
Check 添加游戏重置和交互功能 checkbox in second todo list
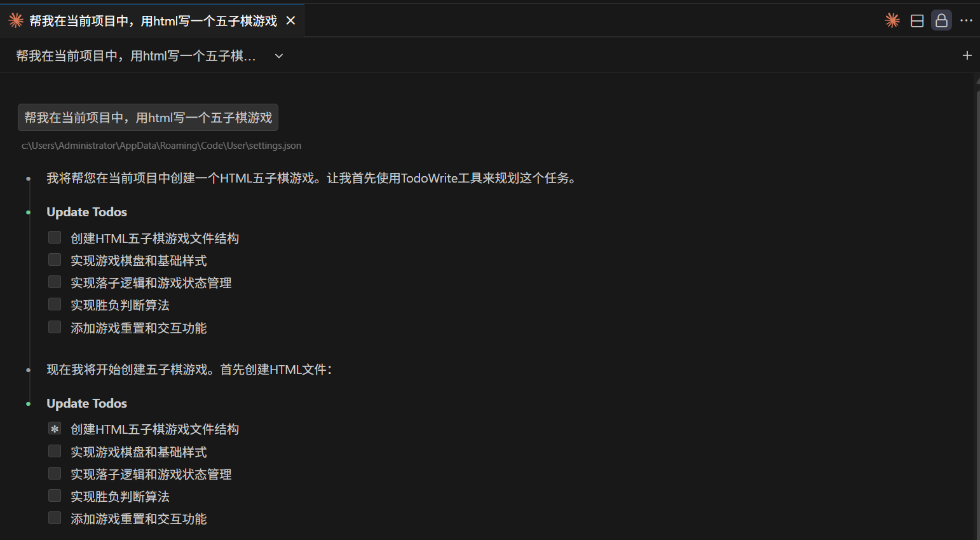(x=55, y=518)
